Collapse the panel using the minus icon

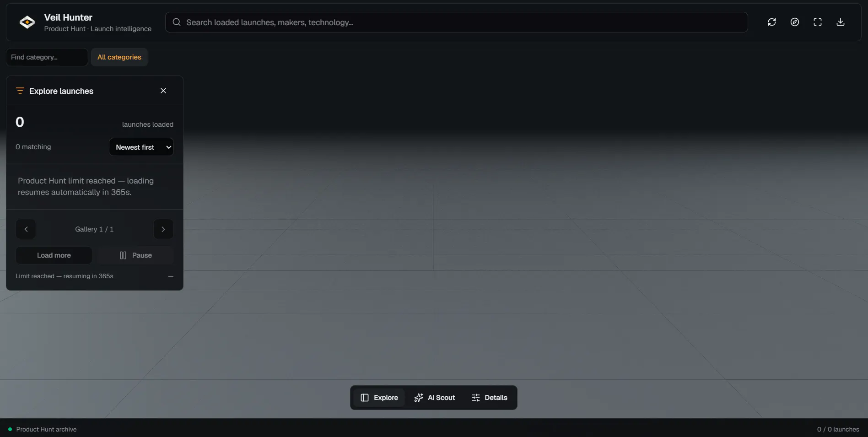(x=171, y=276)
